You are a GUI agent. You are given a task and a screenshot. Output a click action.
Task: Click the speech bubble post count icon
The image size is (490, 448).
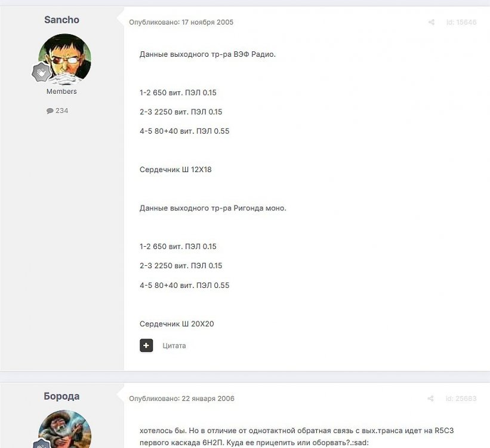pos(50,111)
